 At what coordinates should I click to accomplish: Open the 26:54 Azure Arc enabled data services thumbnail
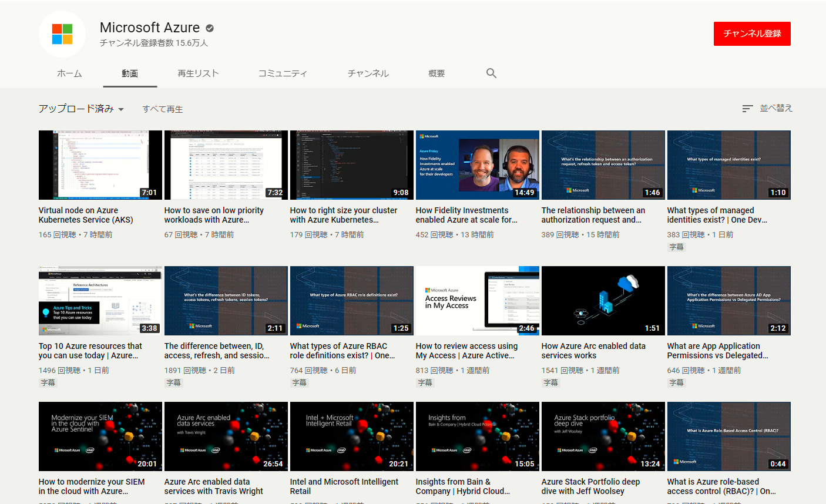pyautogui.click(x=226, y=436)
